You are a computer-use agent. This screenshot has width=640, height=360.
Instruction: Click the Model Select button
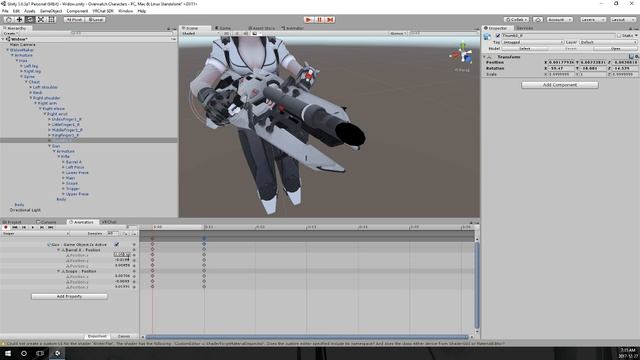[x=525, y=49]
